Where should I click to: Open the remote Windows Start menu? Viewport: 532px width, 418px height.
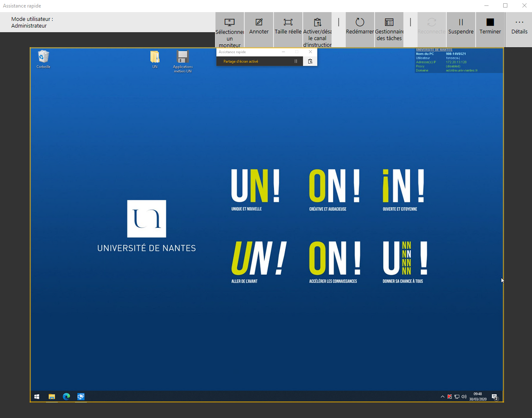(37, 397)
